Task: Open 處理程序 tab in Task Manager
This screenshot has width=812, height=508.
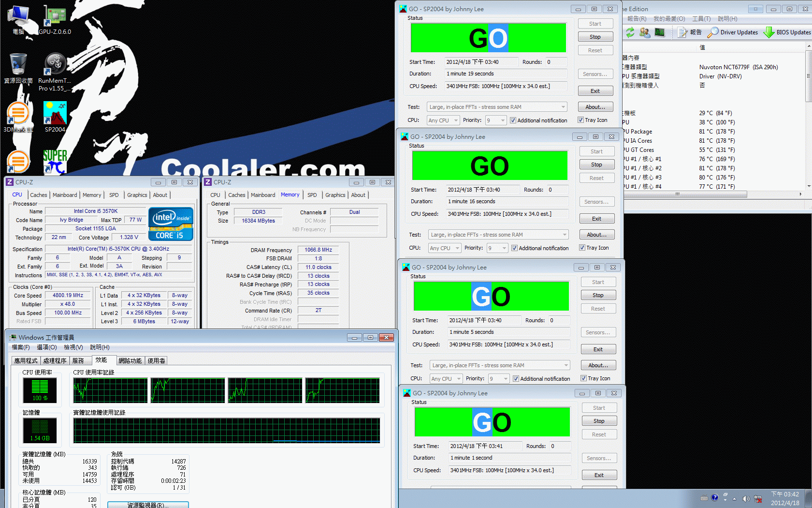Action: point(55,360)
